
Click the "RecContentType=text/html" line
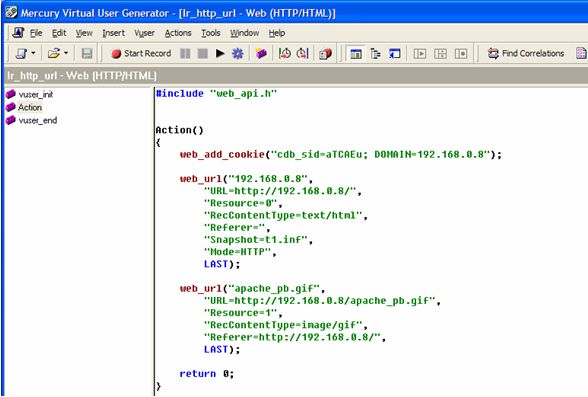286,216
